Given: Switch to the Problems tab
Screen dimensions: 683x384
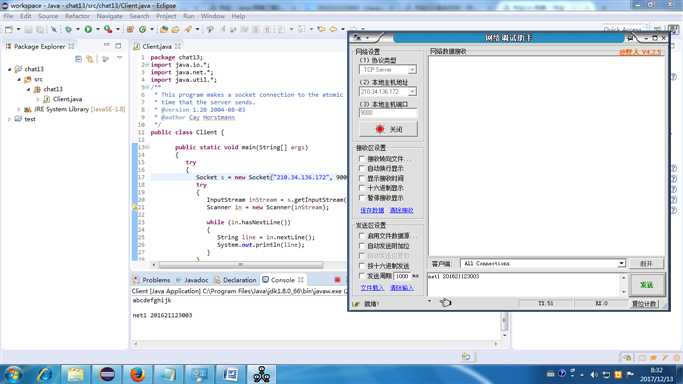Looking at the screenshot, I should coord(152,280).
